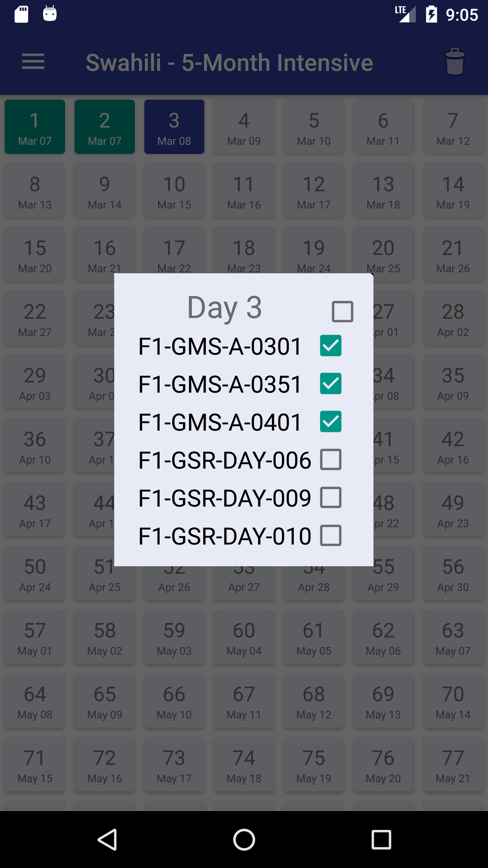Open the recent apps square button
The width and height of the screenshot is (488, 868).
tap(381, 840)
